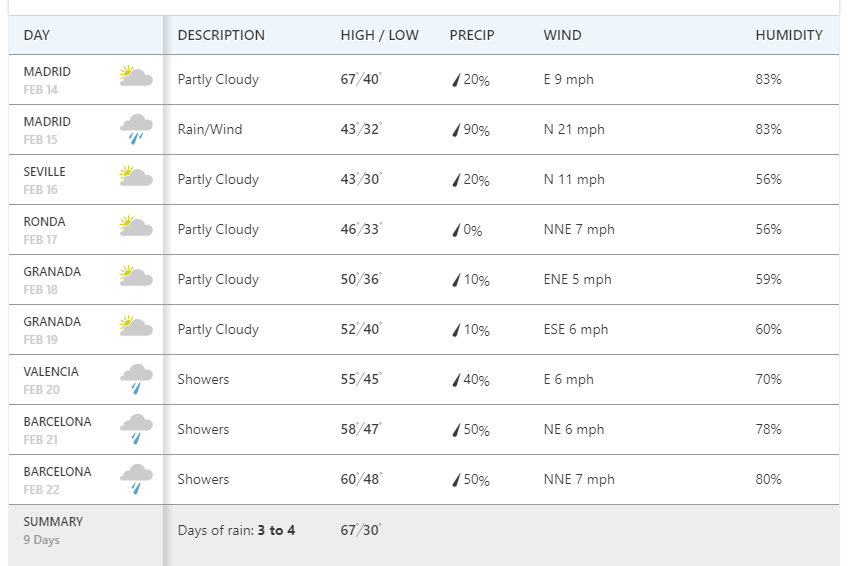The height and width of the screenshot is (566, 849).
Task: Select the DESCRIPTION column header
Action: click(221, 35)
